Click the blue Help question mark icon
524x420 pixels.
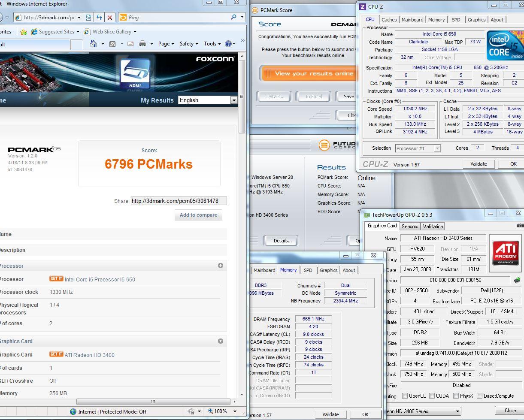[x=228, y=44]
